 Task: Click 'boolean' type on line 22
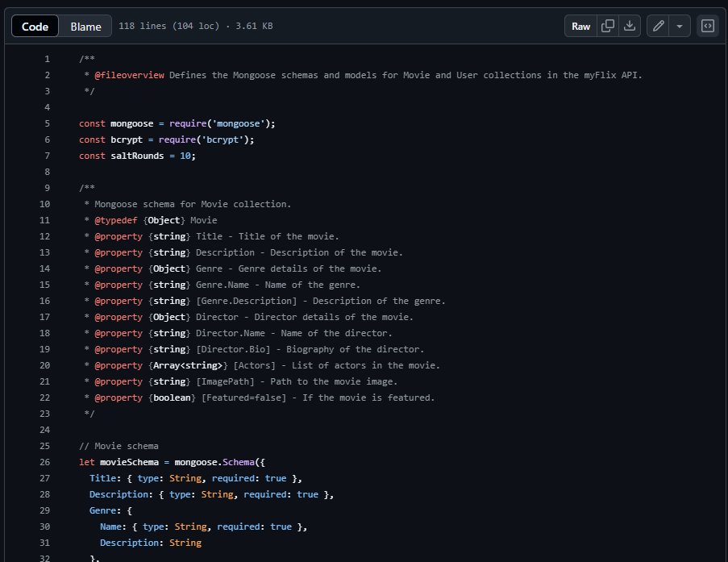[172, 398]
